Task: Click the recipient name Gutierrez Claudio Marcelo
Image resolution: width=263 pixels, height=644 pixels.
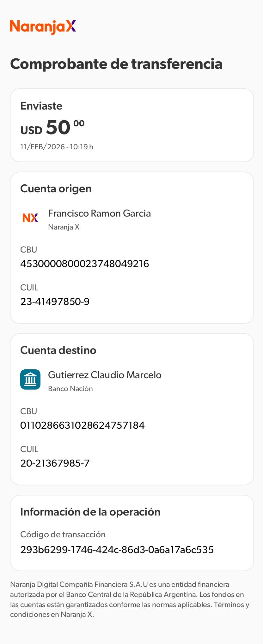Action: (105, 375)
